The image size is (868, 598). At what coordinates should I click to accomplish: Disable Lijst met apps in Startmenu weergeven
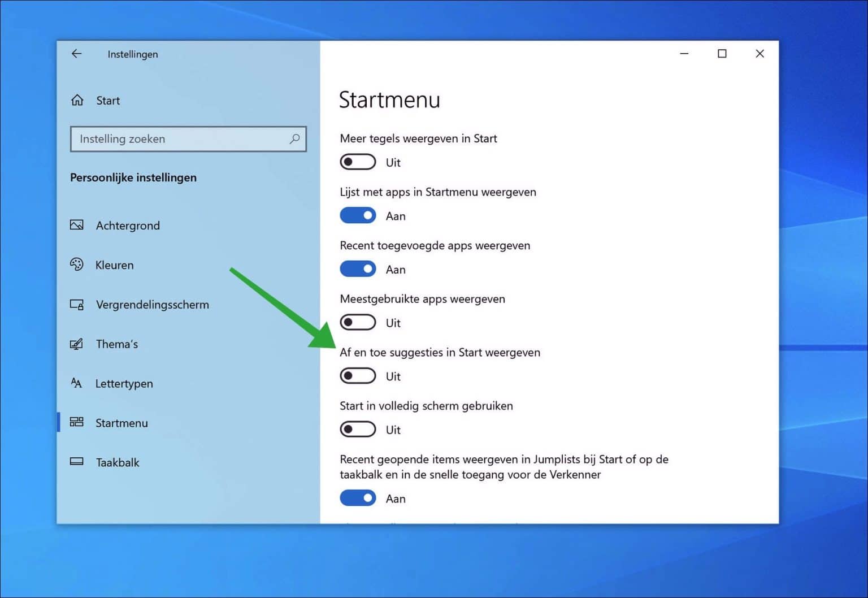(358, 215)
